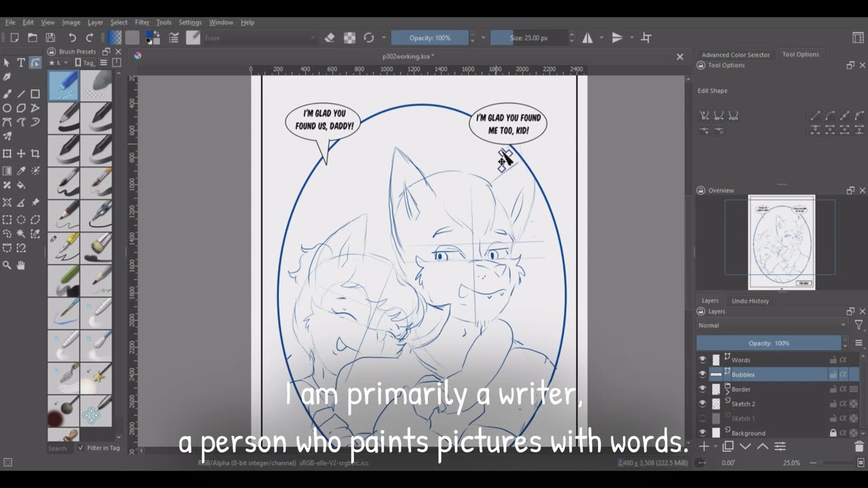Open the Layer menu

[95, 22]
